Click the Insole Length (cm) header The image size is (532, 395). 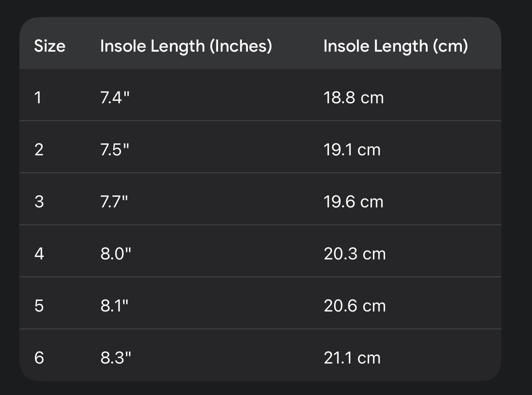[x=395, y=46]
